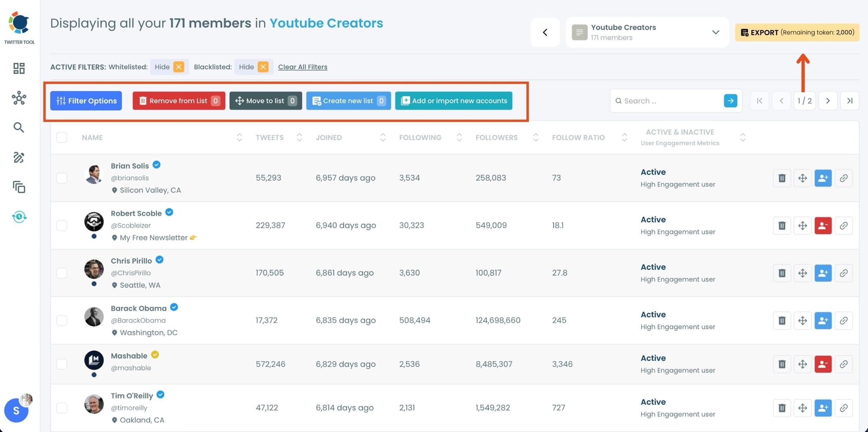
Task: Select the checkbox beside Mashable
Action: click(x=62, y=364)
